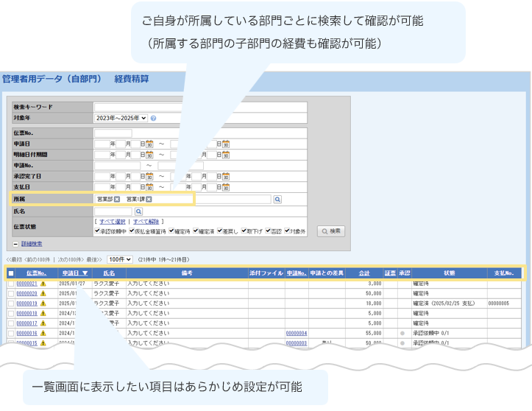Sort the list by 伝票No. column header
Screen dimensions: 532x411
pos(37,273)
